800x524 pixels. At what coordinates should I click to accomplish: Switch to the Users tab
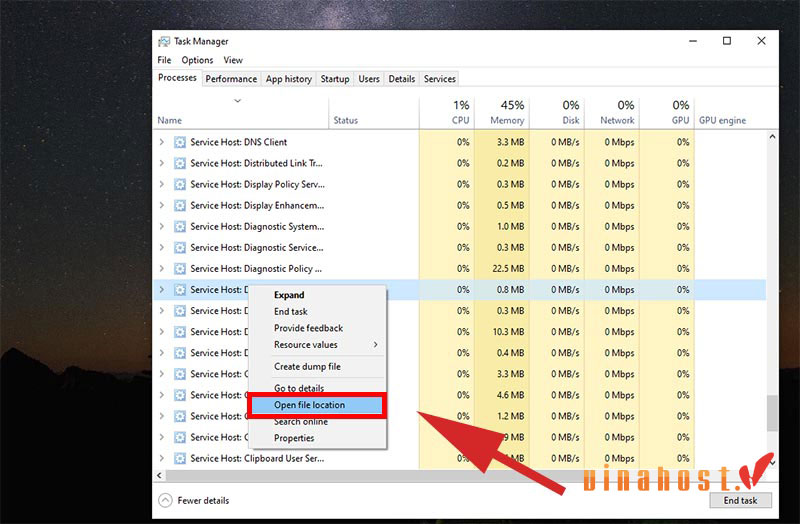(x=369, y=79)
